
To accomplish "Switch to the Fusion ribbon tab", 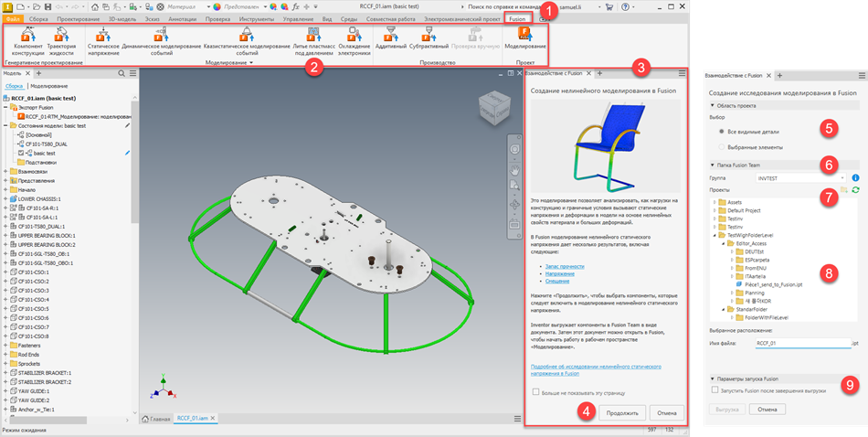I will tap(517, 19).
